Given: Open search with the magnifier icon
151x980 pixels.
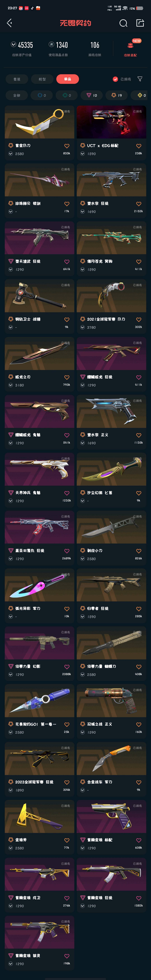Looking at the screenshot, I should [123, 23].
